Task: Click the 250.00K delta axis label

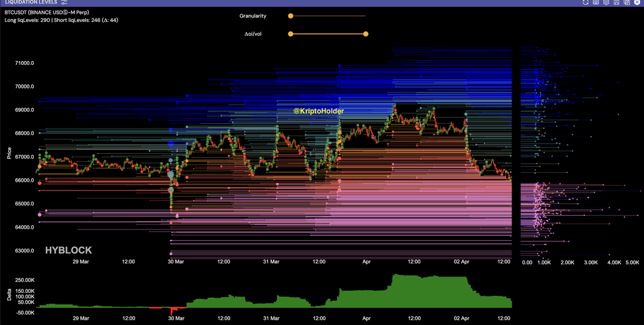Action: tap(24, 280)
